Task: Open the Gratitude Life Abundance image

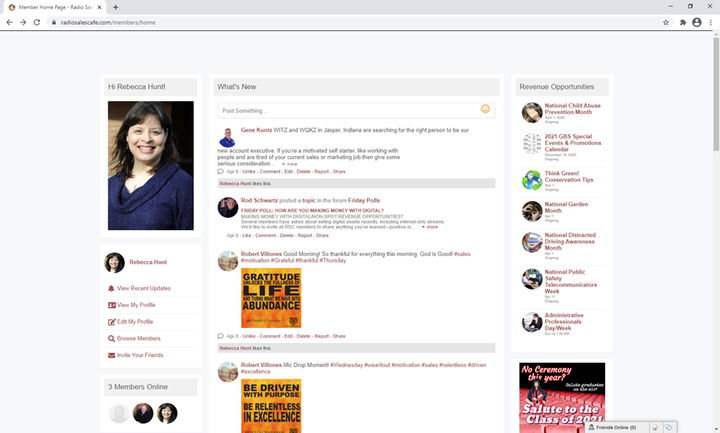Action: [x=271, y=298]
